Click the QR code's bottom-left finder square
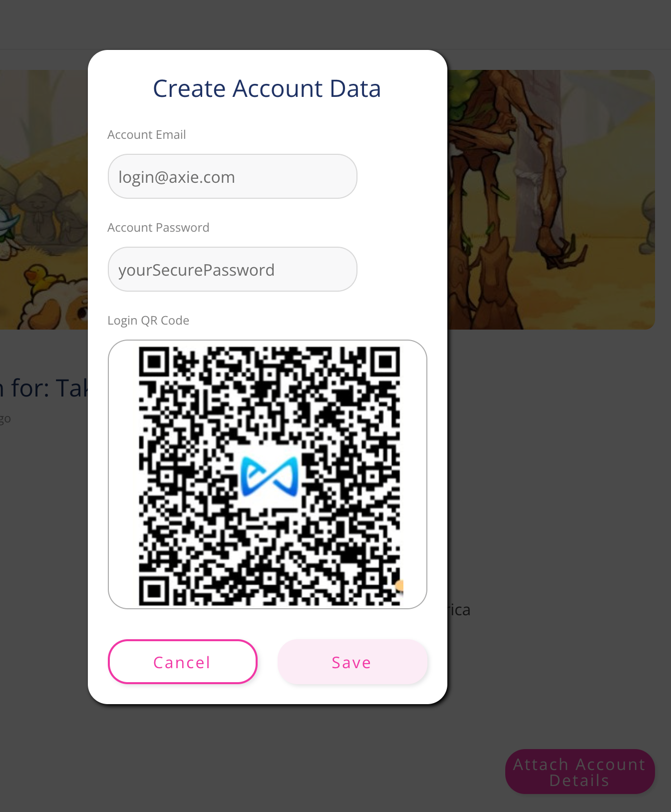This screenshot has height=812, width=671. 155,591
